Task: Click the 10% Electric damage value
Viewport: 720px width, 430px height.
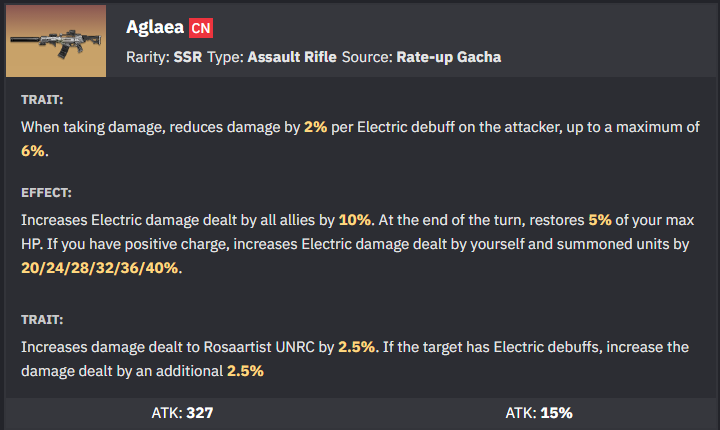Action: 353,220
